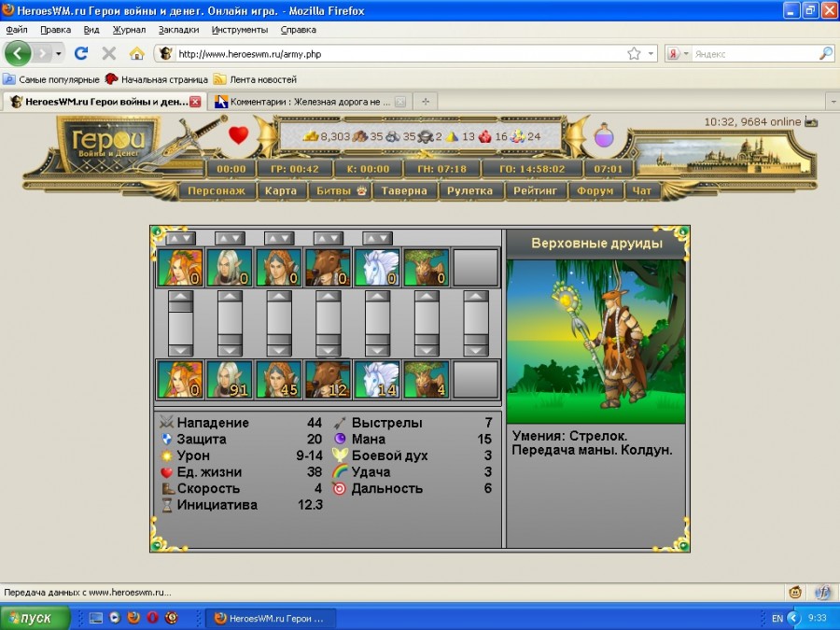Click the EN language indicator in the tray
Viewport: 840px width, 630px height.
777,618
